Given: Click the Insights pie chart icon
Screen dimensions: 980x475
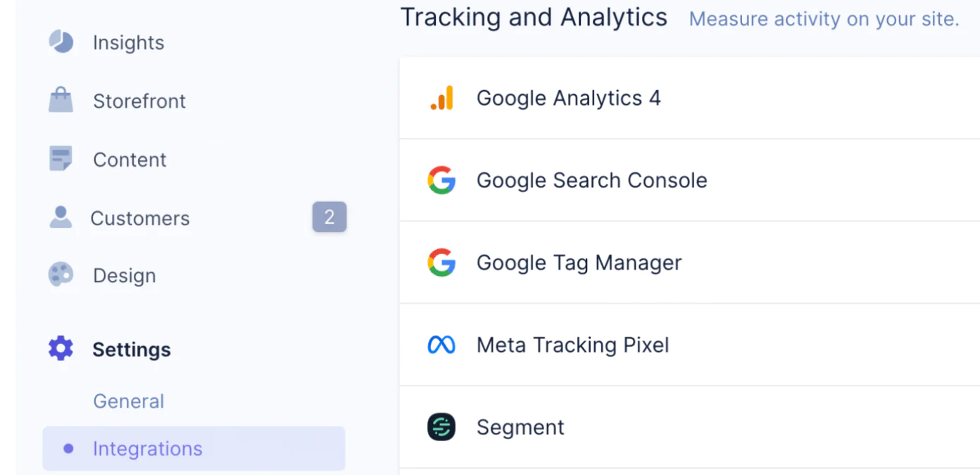Looking at the screenshot, I should tap(61, 42).
